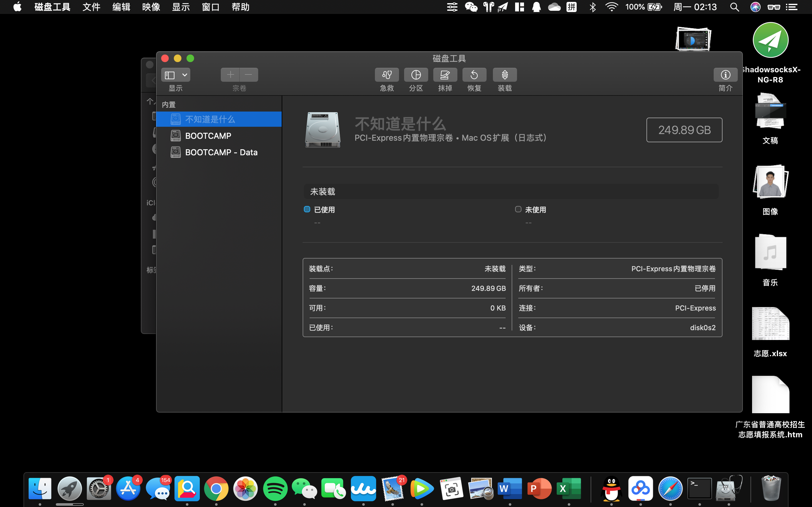Screen dimensions: 812x507
Task: Click the blue 已使用 legend box
Action: tap(307, 209)
